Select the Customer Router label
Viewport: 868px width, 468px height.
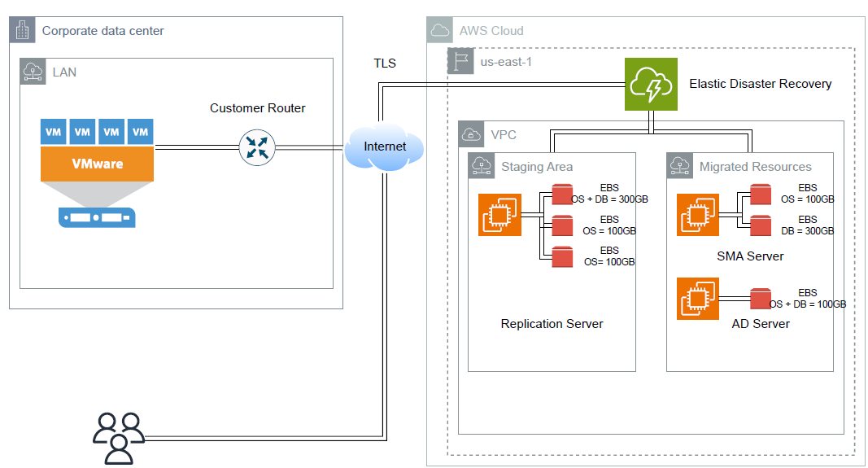257,108
